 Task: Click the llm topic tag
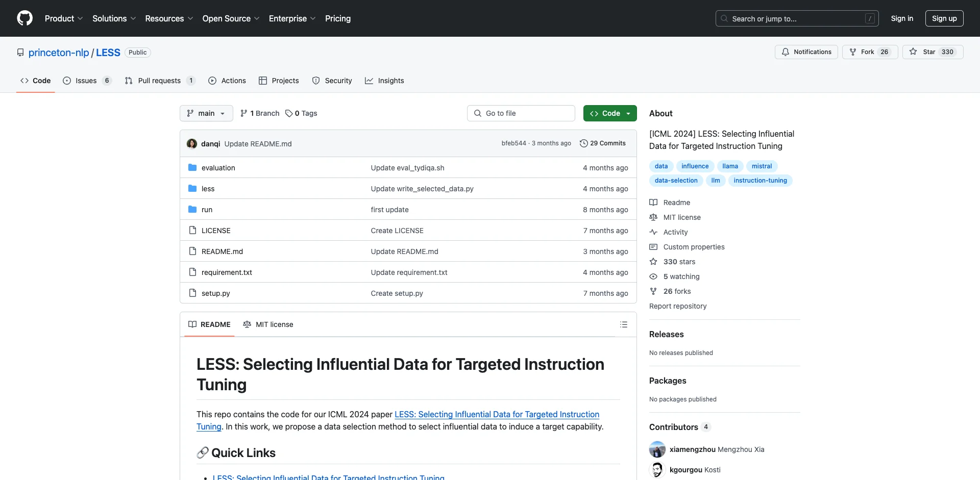click(x=716, y=181)
